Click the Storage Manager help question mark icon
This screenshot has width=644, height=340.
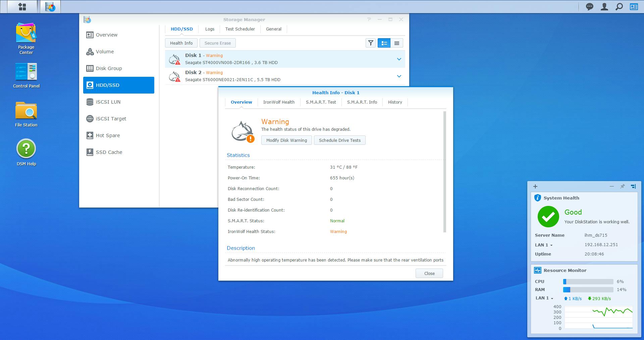[369, 19]
